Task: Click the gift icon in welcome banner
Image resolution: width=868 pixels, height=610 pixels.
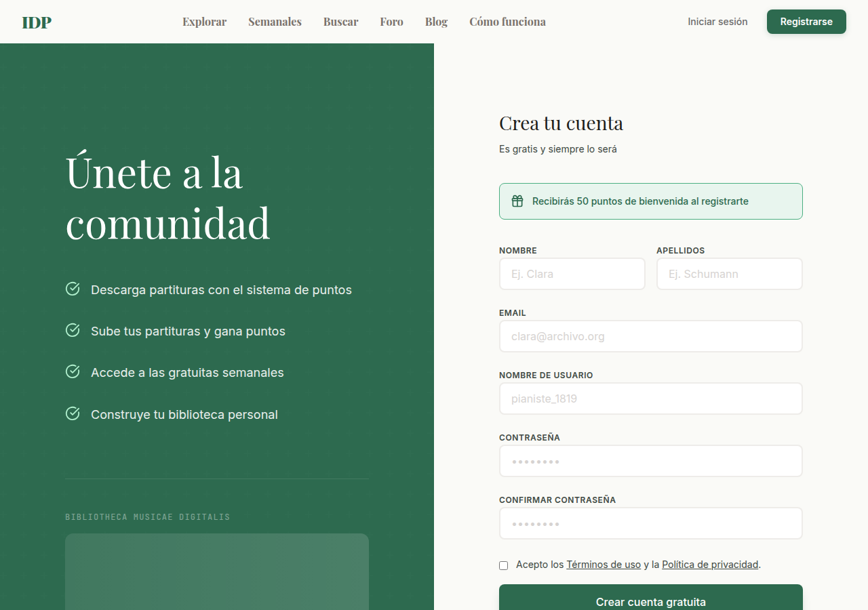Action: pyautogui.click(x=517, y=201)
